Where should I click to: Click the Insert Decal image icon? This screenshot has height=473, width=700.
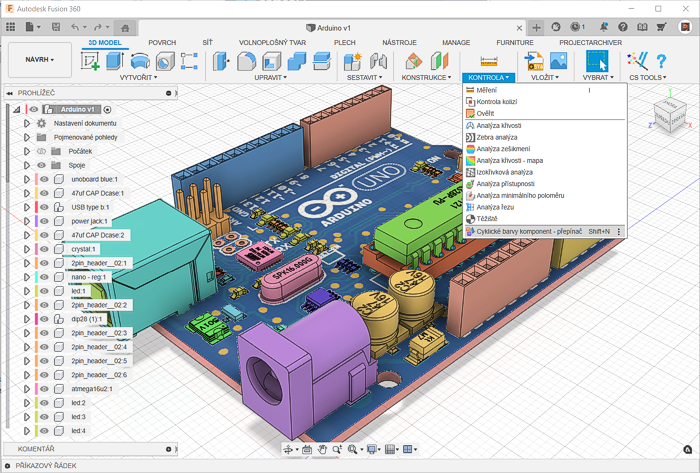[x=558, y=61]
